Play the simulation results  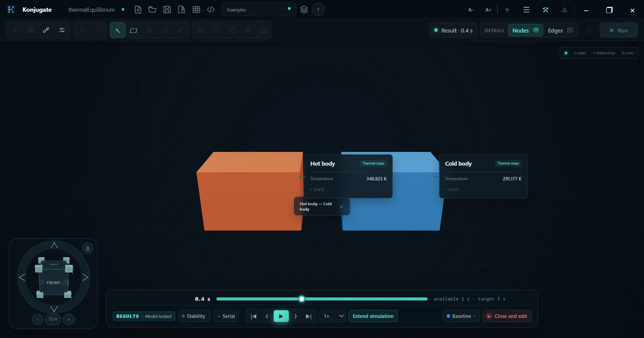tap(281, 316)
